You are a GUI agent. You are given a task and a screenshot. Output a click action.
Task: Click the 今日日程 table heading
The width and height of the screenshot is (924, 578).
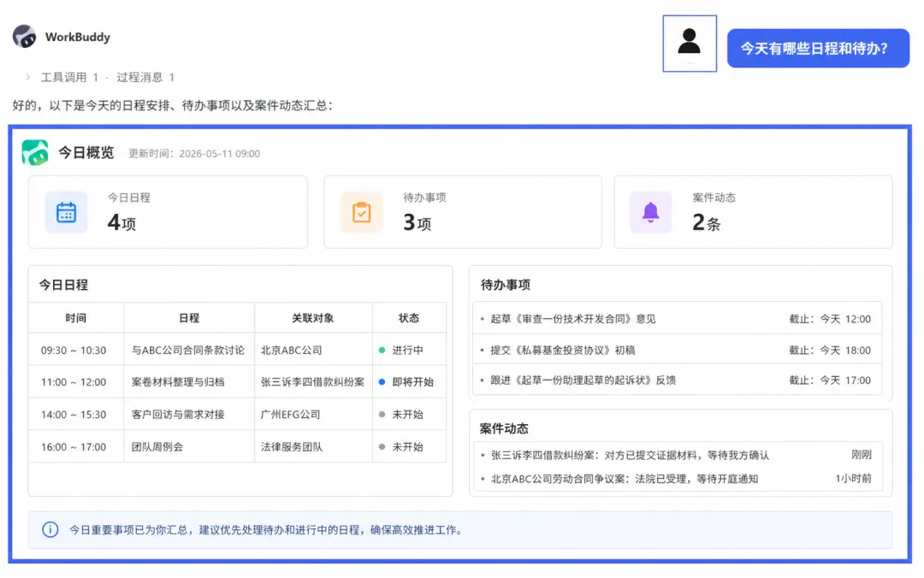click(x=63, y=285)
